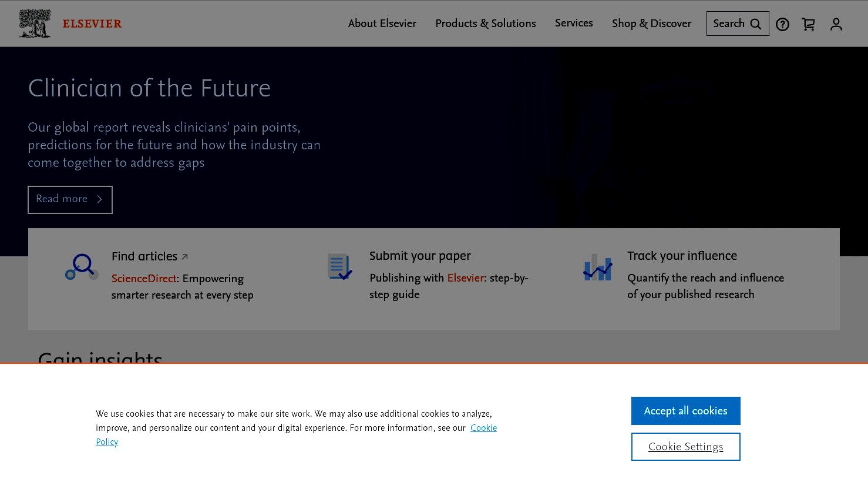Open the Track your influence link
This screenshot has width=868, height=492.
tap(682, 256)
